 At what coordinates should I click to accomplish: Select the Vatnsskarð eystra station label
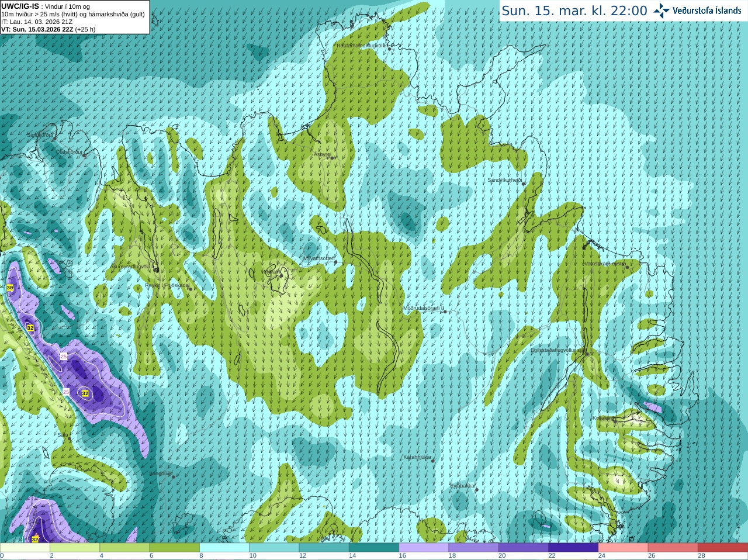point(605,264)
